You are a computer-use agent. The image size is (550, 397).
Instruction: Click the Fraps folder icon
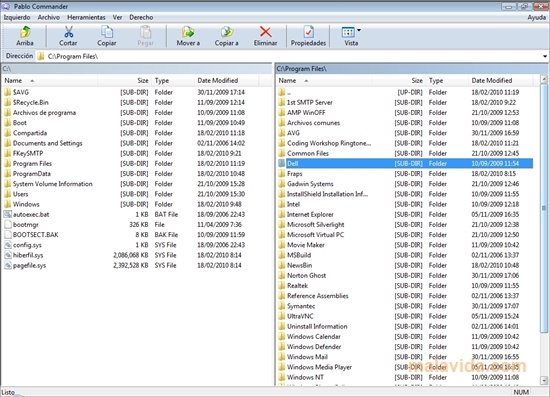pos(281,174)
